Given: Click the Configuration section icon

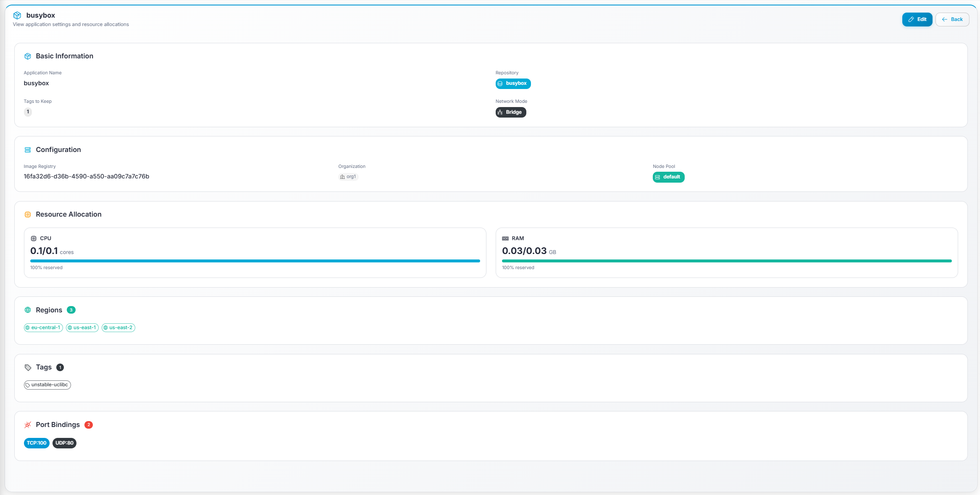Looking at the screenshot, I should [28, 149].
